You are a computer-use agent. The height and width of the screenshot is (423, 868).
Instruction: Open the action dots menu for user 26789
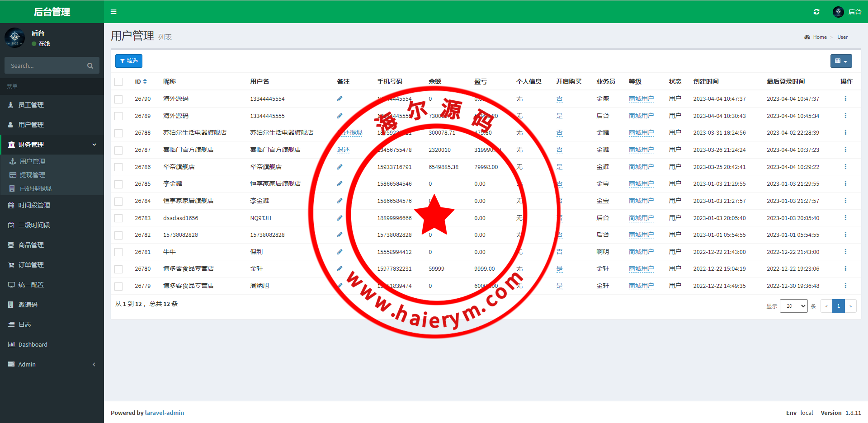(x=845, y=116)
